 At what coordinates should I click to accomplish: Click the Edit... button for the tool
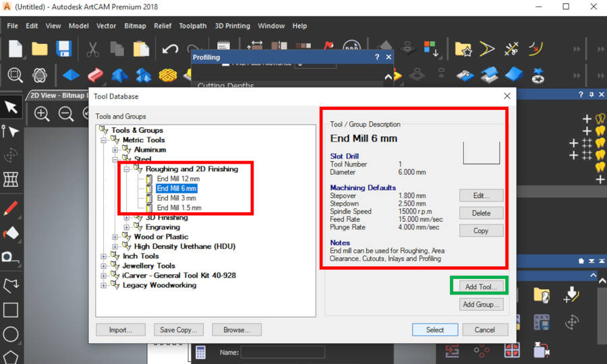[481, 195]
